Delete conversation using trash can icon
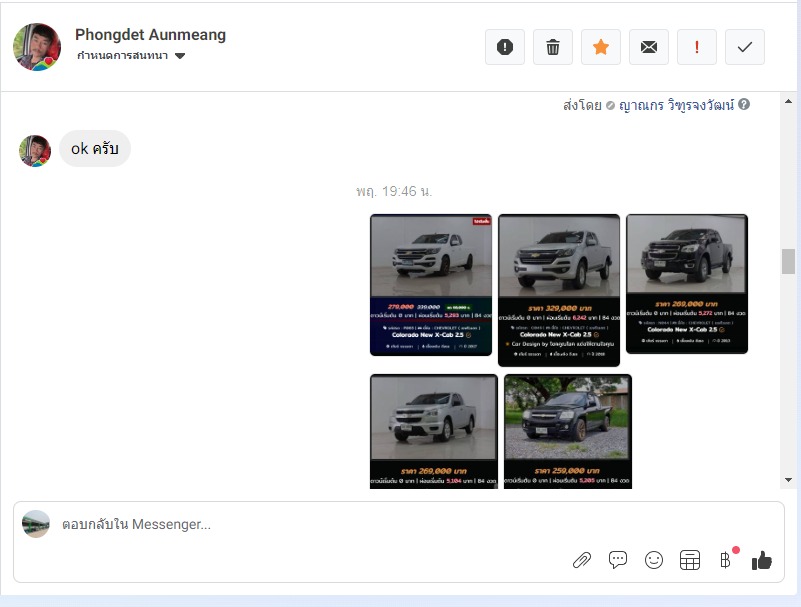Screen dimensions: 801x607 pyautogui.click(x=553, y=47)
